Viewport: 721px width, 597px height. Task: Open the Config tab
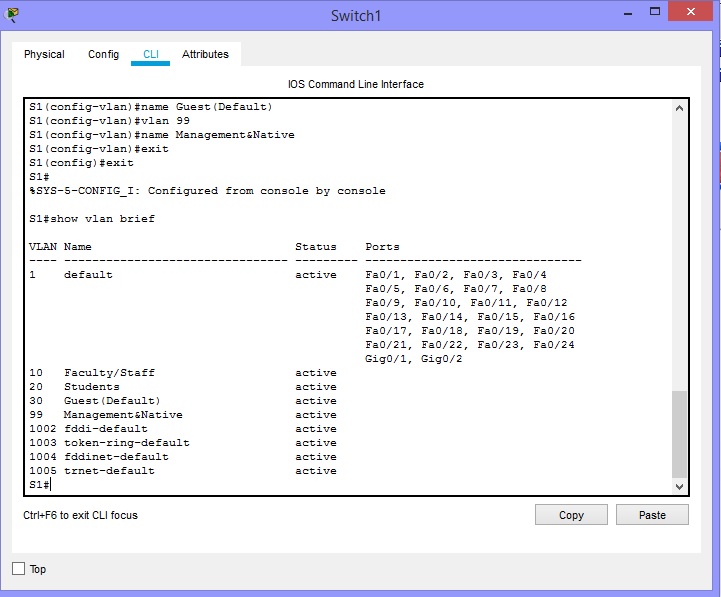click(x=103, y=54)
